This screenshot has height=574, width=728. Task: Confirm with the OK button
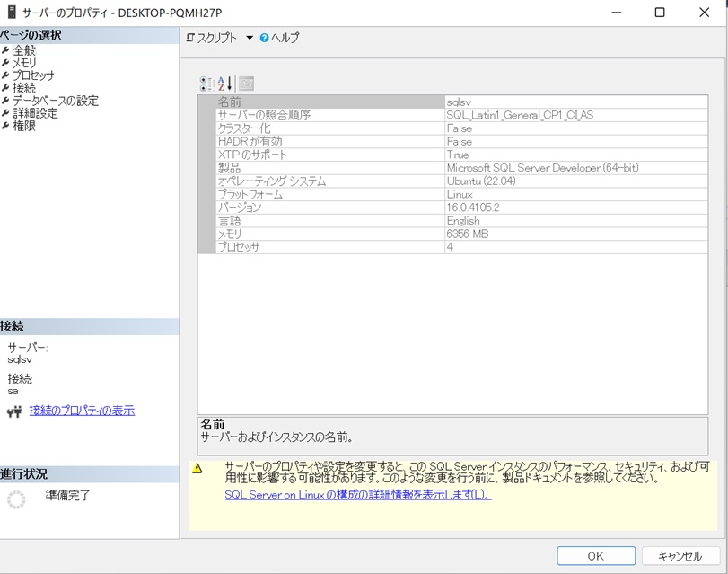(x=596, y=556)
